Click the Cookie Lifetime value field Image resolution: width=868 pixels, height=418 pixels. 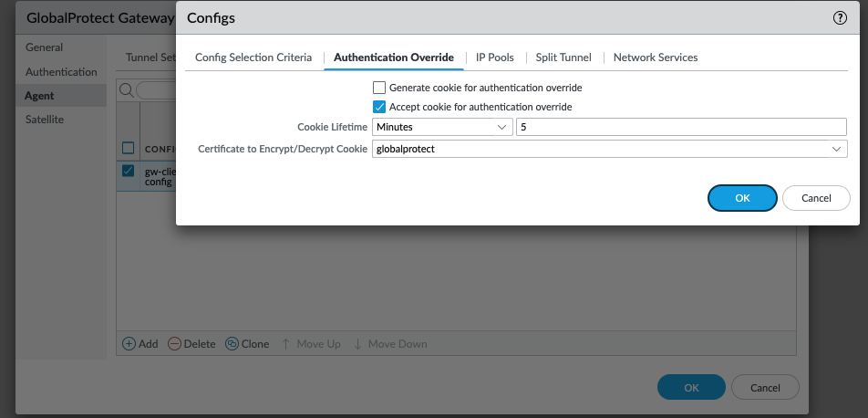pyautogui.click(x=681, y=127)
